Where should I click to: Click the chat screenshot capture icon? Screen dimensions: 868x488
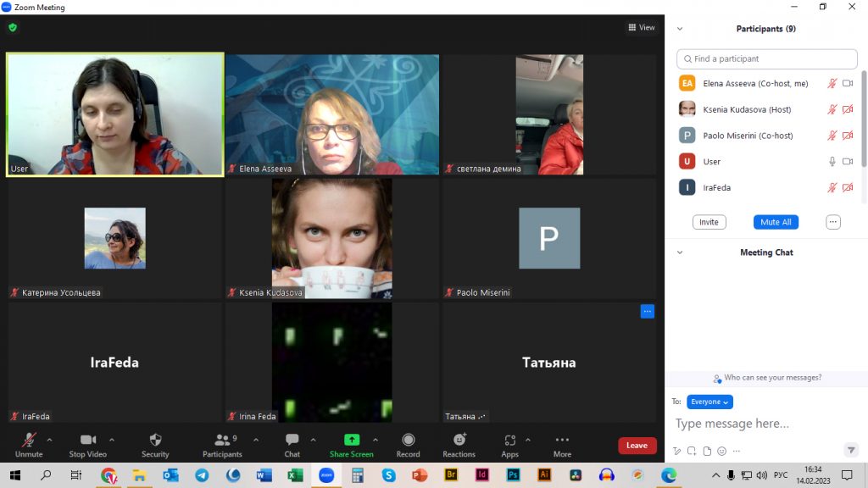click(x=692, y=451)
